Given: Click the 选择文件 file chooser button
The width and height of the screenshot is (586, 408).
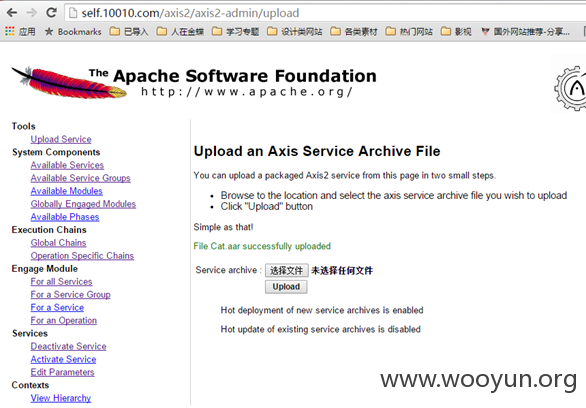Looking at the screenshot, I should tap(287, 271).
